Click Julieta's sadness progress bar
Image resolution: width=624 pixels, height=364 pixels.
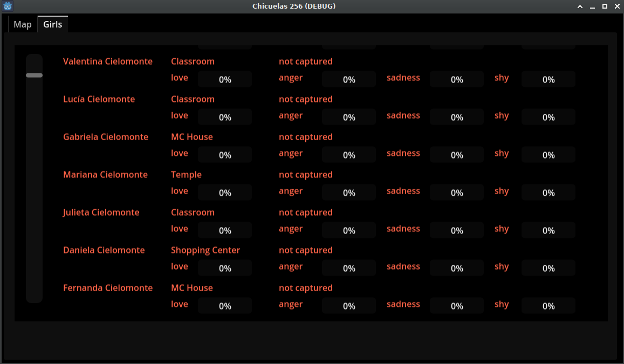tap(457, 230)
